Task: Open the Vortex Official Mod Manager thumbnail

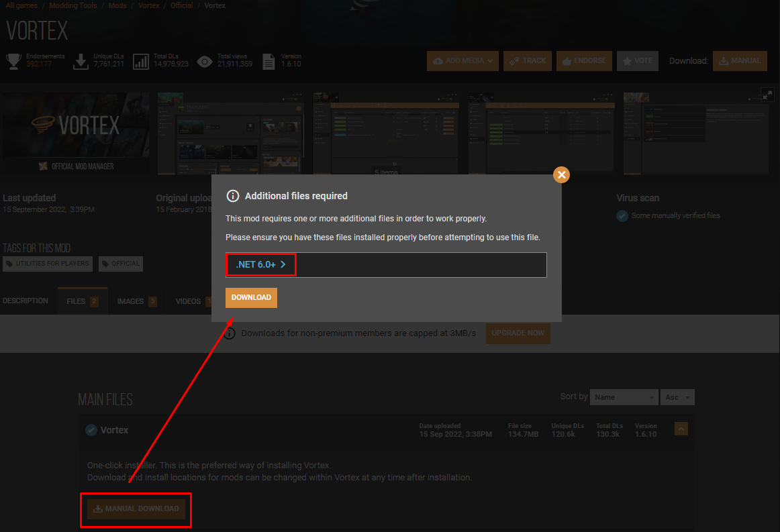Action: (x=76, y=134)
